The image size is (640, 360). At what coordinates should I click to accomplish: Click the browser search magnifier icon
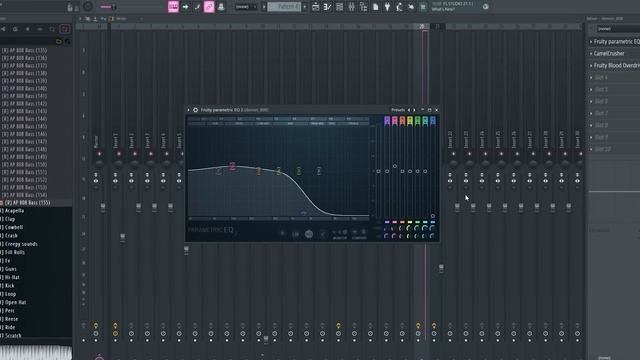point(52,29)
